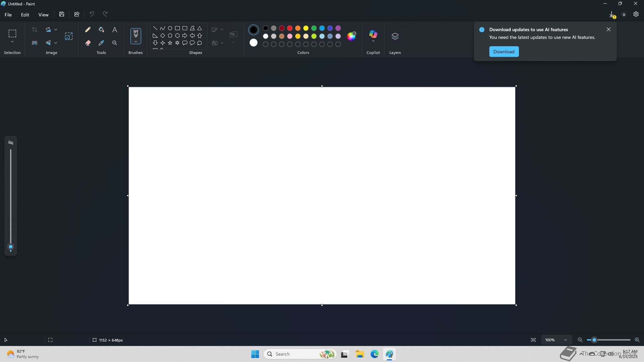This screenshot has height=362, width=644.
Task: Choose the five-point star shape
Action: pyautogui.click(x=170, y=43)
